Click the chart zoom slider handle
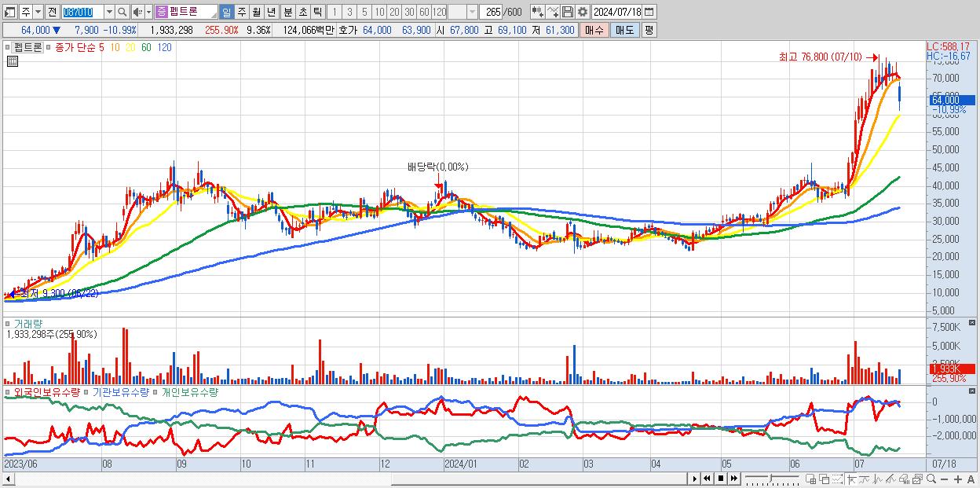 [770, 478]
